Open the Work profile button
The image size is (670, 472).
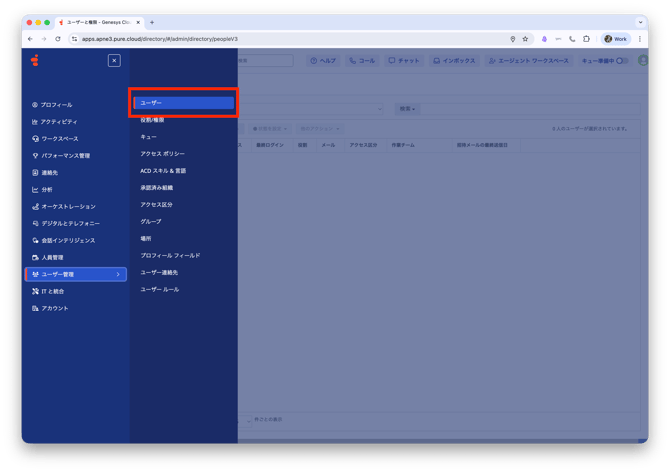click(x=615, y=39)
